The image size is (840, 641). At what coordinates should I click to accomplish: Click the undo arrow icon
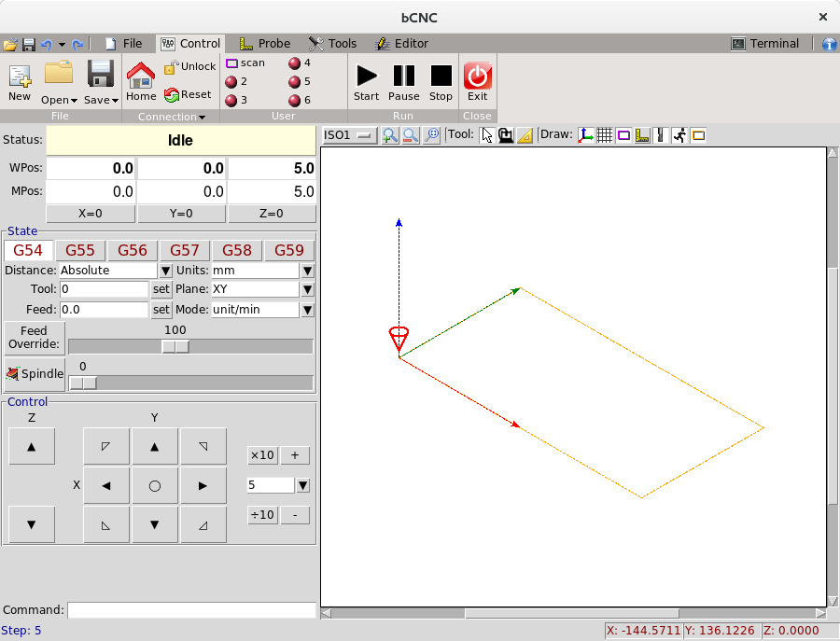[x=47, y=44]
